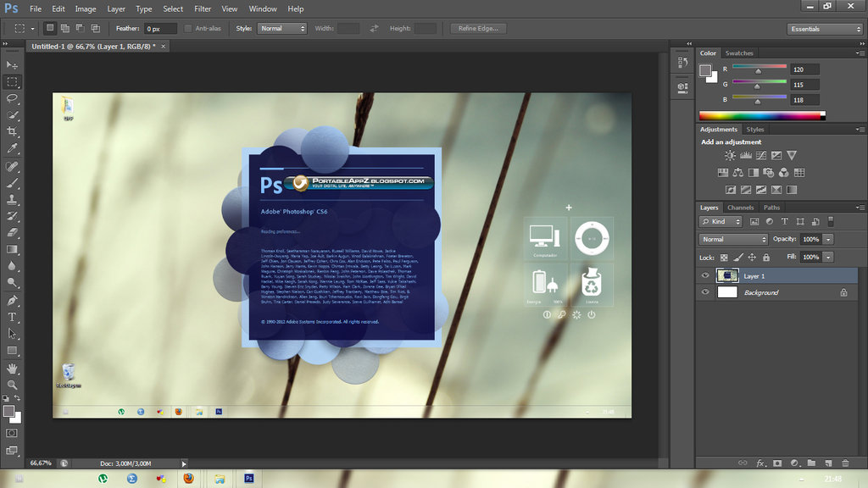This screenshot has width=868, height=488.
Task: Toggle Background layer visibility
Action: point(705,292)
